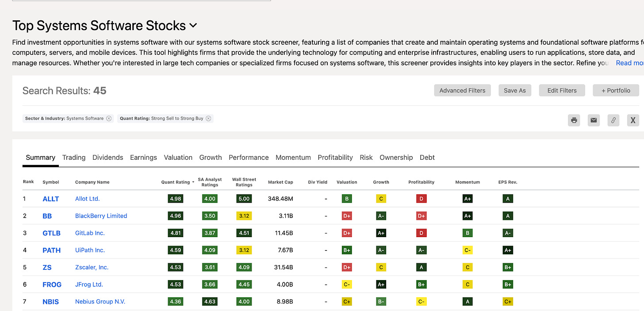Open the BB ticker symbol
The image size is (644, 311).
click(47, 216)
